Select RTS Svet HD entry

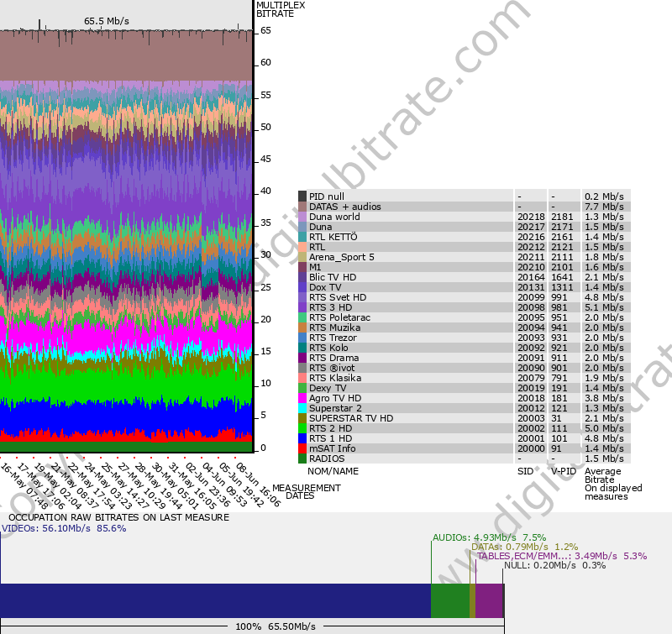point(338,297)
